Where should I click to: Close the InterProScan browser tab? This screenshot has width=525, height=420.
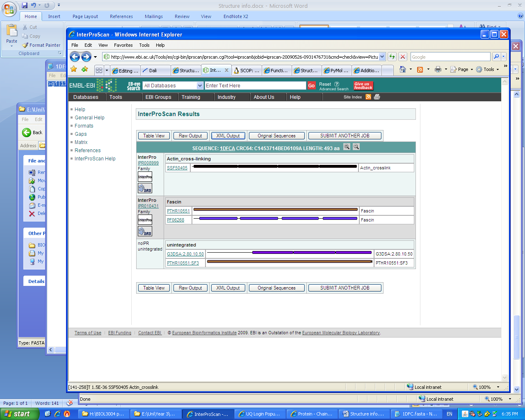pos(226,70)
